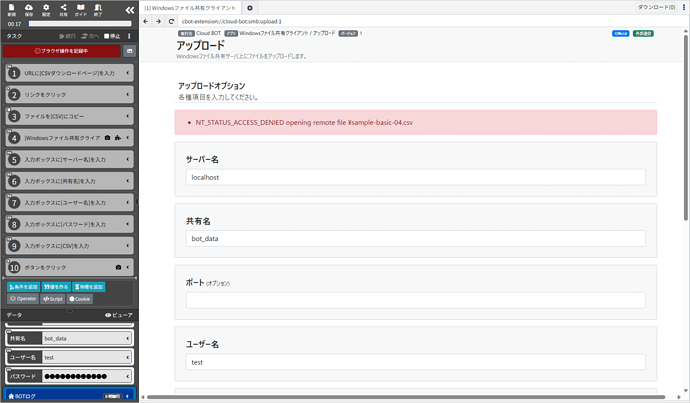
Task: Click the share name (共有名) input field
Action: click(415, 238)
